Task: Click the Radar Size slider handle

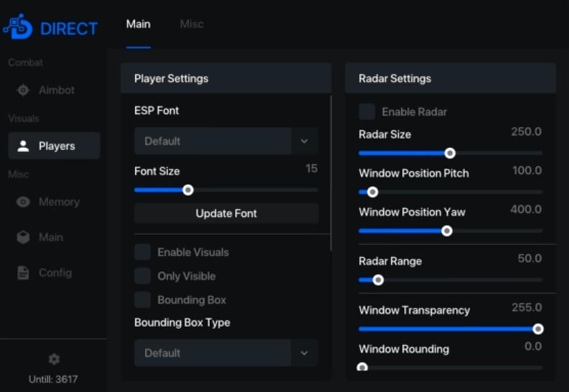Action: (450, 153)
